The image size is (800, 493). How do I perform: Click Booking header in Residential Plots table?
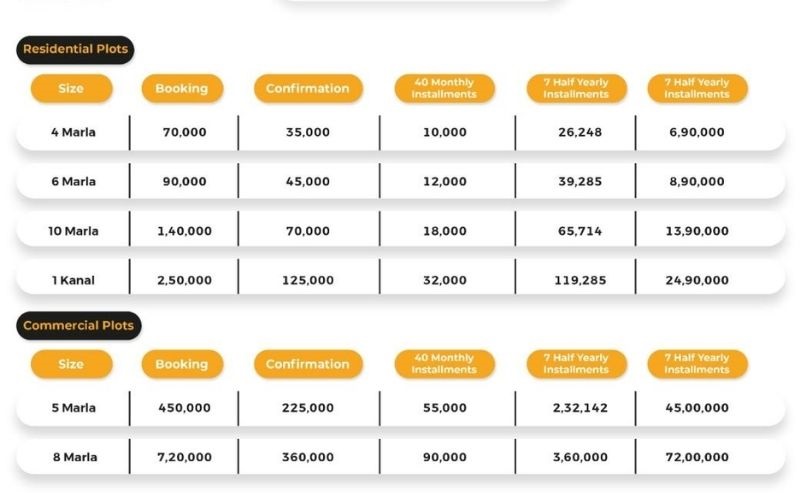pos(181,88)
